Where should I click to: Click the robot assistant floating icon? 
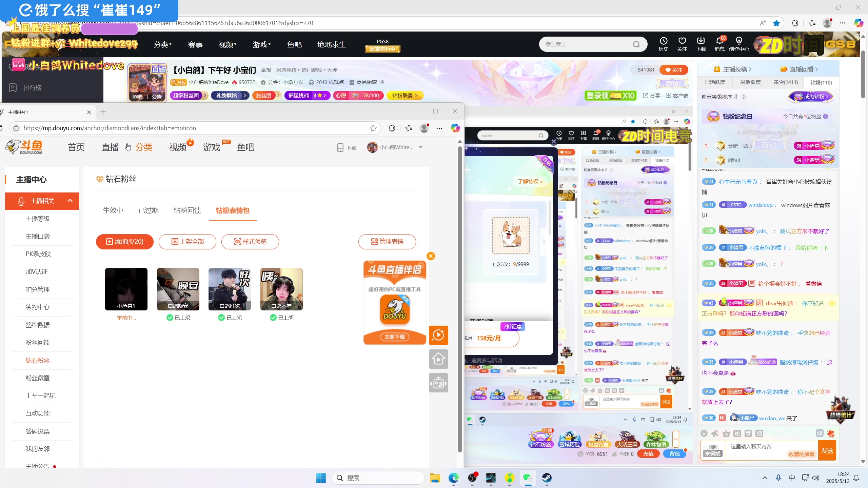click(438, 383)
